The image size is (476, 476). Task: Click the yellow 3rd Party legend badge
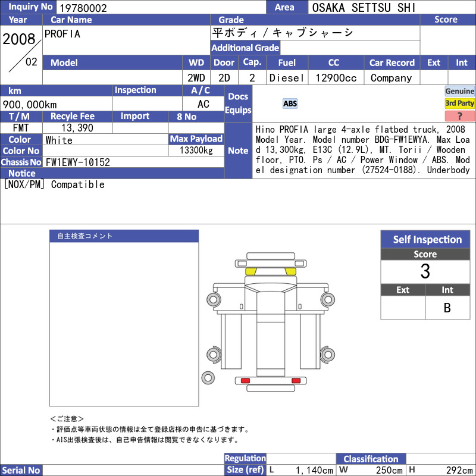coord(459,103)
